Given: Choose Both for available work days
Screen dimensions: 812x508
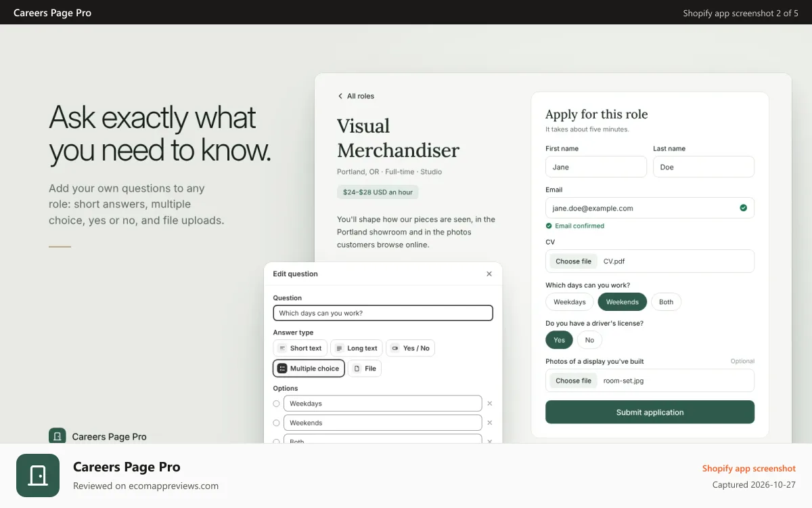Looking at the screenshot, I should click(667, 302).
